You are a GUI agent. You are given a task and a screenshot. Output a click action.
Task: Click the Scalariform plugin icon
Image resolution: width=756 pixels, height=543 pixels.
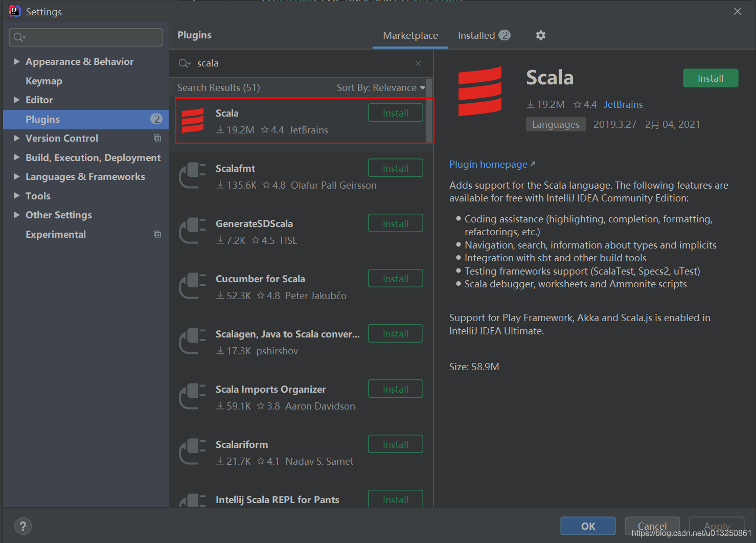(x=192, y=452)
